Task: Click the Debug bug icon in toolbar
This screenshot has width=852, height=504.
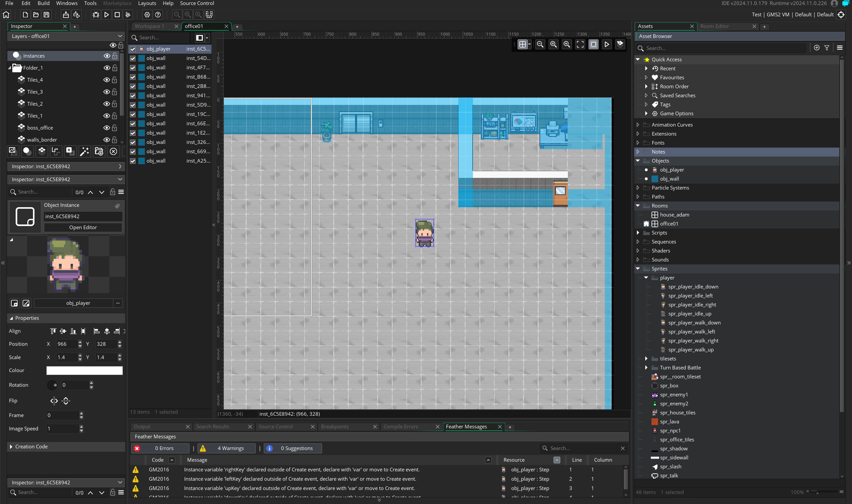Action: click(96, 15)
